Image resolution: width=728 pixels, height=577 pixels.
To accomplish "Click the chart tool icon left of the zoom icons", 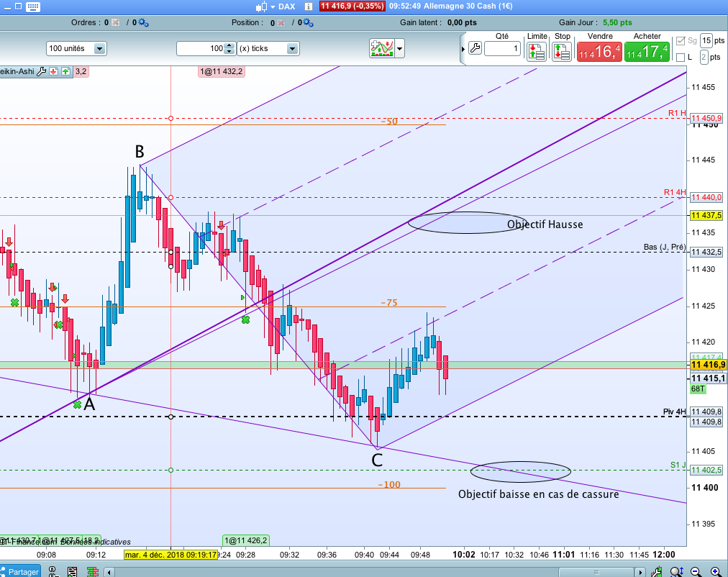I will click(657, 572).
